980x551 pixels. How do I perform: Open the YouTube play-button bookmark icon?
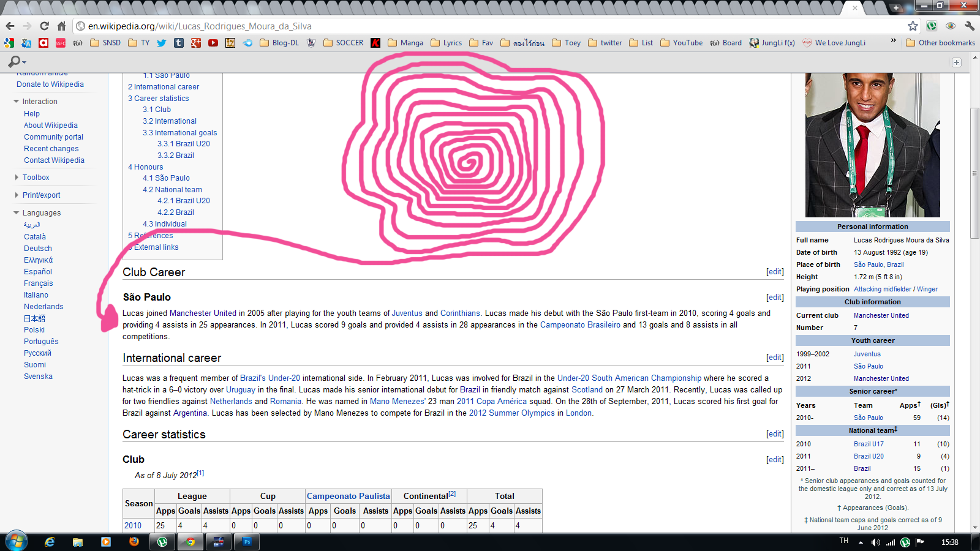click(x=213, y=43)
